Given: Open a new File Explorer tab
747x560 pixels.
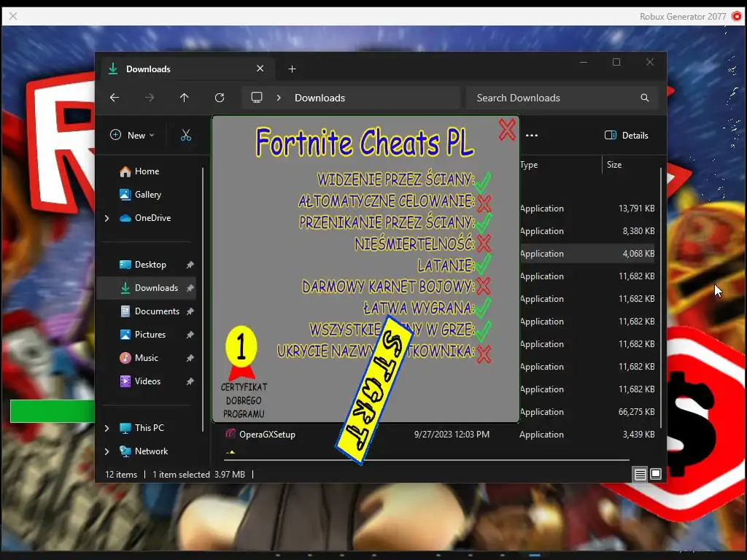Looking at the screenshot, I should coord(292,69).
